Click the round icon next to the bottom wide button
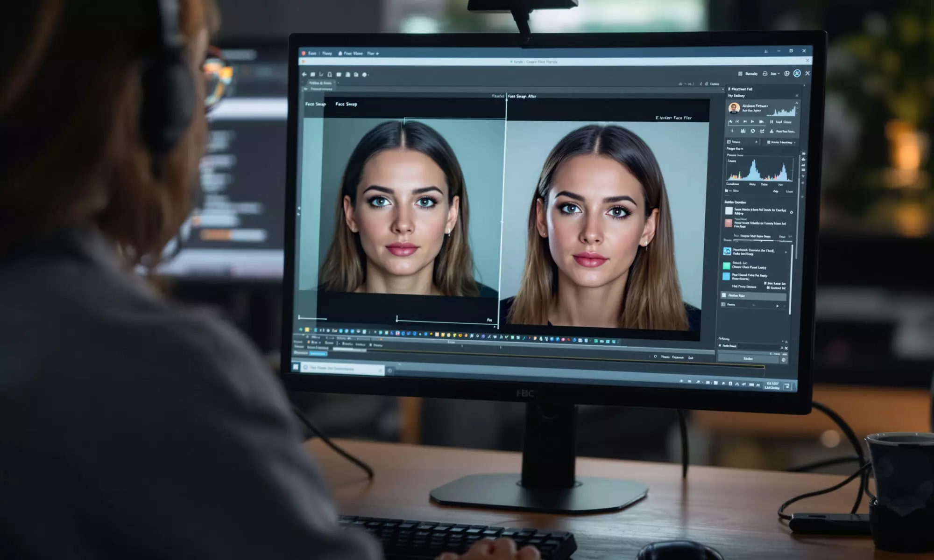The height and width of the screenshot is (560, 934). pos(784,360)
